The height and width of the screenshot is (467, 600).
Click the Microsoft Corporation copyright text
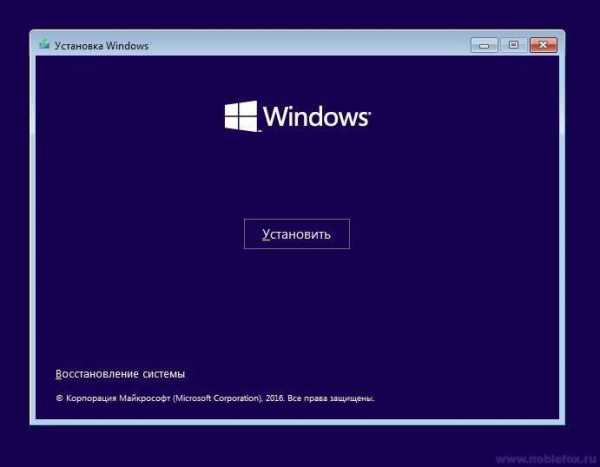click(x=215, y=398)
